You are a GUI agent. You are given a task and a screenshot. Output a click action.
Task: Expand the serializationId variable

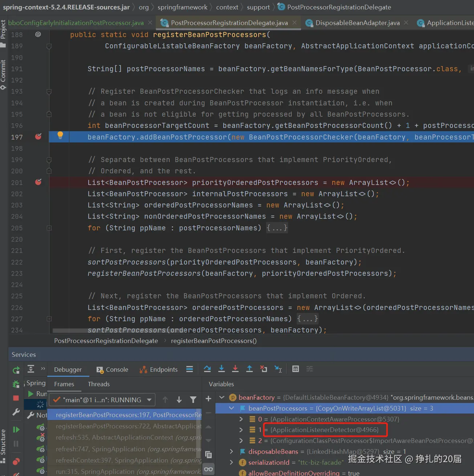(231, 462)
